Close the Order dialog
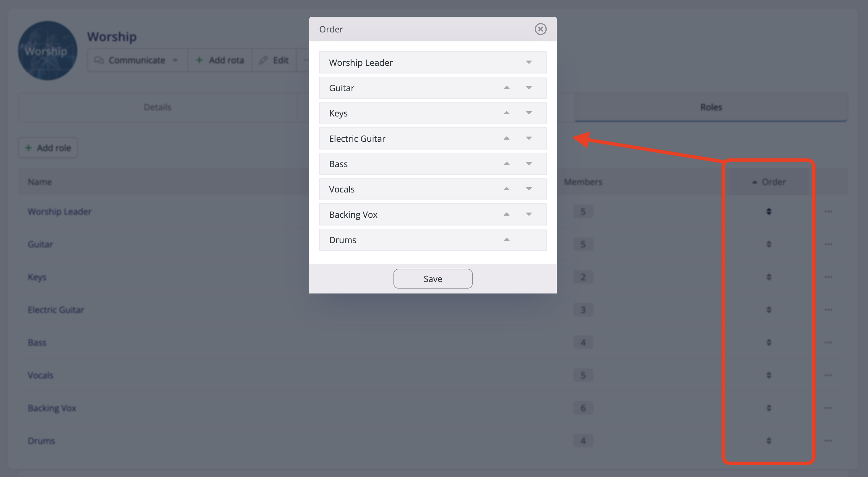The height and width of the screenshot is (477, 868). 540,29
